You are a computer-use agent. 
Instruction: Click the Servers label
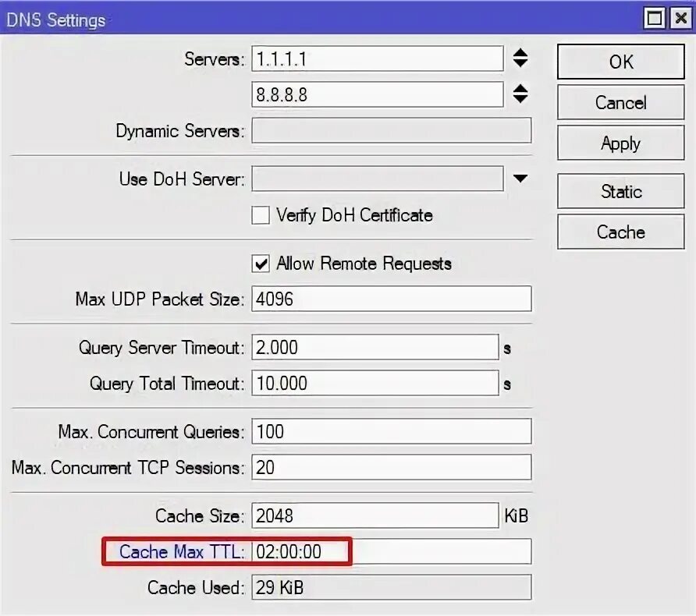[x=215, y=58]
